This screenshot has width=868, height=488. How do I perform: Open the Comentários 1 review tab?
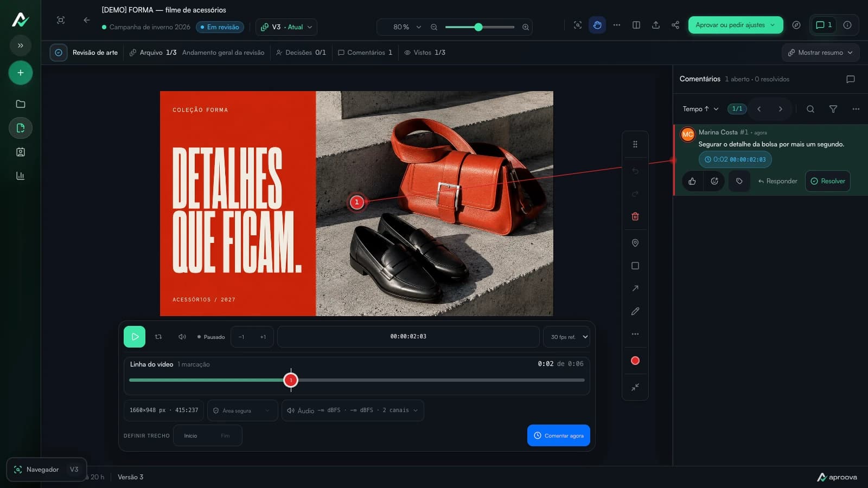[365, 53]
